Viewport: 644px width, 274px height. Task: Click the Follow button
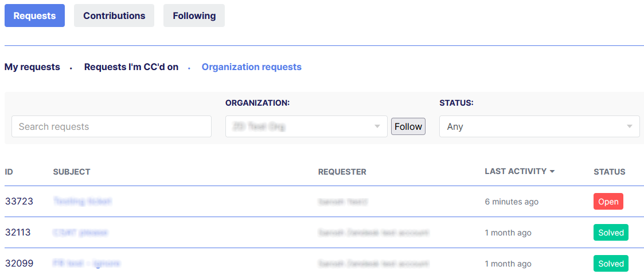click(x=408, y=126)
